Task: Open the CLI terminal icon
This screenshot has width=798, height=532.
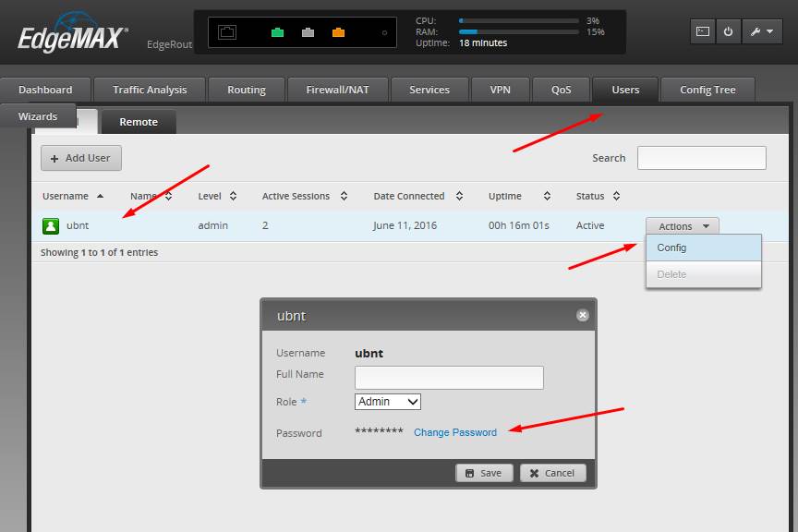Action: 703,31
